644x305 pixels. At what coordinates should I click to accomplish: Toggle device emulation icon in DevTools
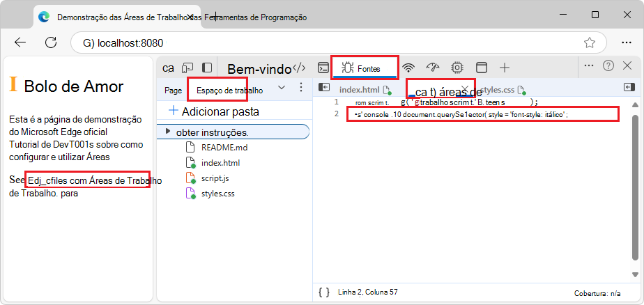[188, 68]
